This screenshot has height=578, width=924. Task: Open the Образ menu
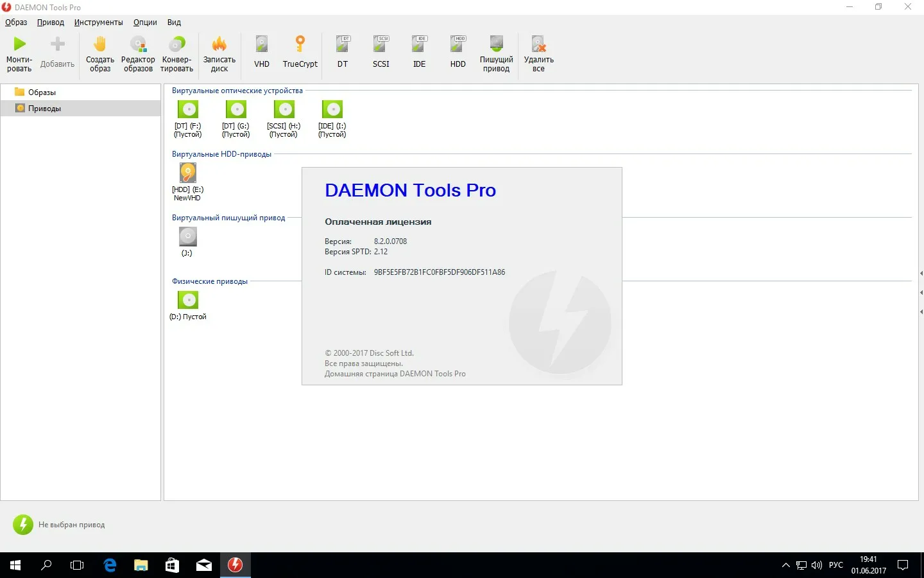tap(16, 22)
